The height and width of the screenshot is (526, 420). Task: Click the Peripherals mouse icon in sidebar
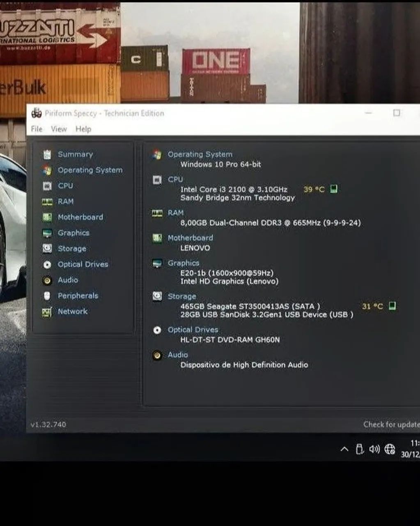coord(47,296)
